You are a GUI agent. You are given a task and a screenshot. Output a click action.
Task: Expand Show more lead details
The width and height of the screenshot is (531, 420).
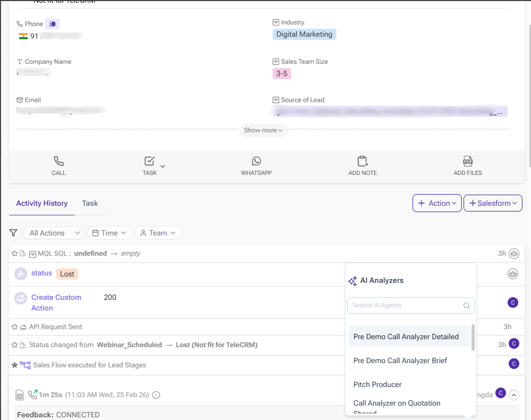(264, 130)
